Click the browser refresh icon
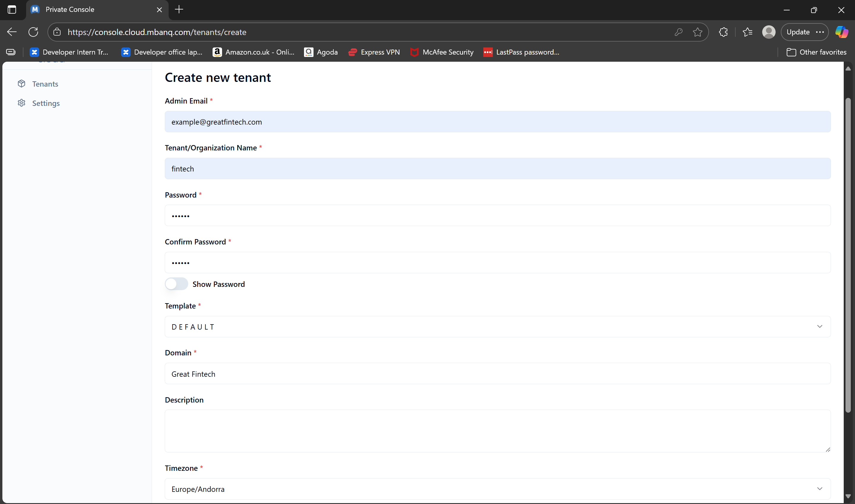Image resolution: width=855 pixels, height=504 pixels. 33,32
